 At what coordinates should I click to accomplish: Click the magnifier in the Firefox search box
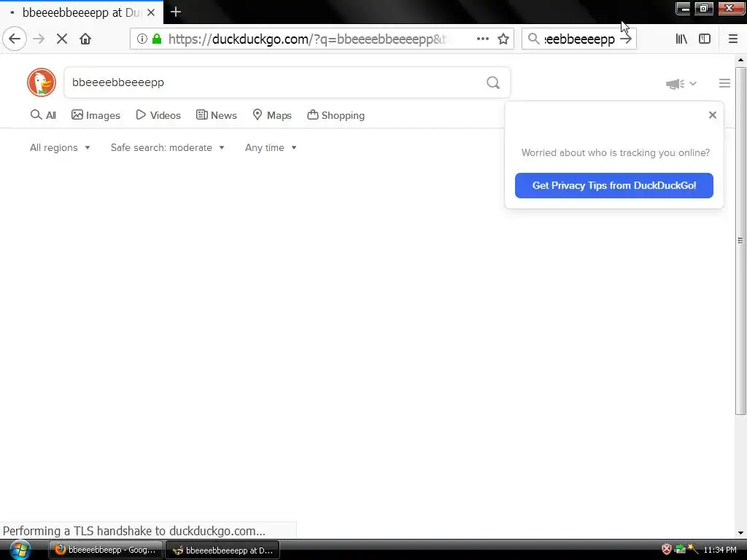click(x=533, y=39)
